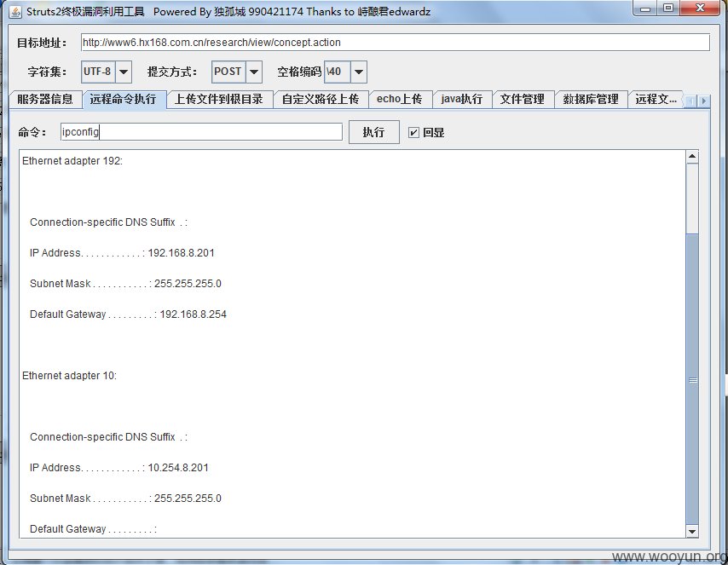Open the 文件管理 tab
Image resolution: width=728 pixels, height=565 pixels.
tap(523, 100)
